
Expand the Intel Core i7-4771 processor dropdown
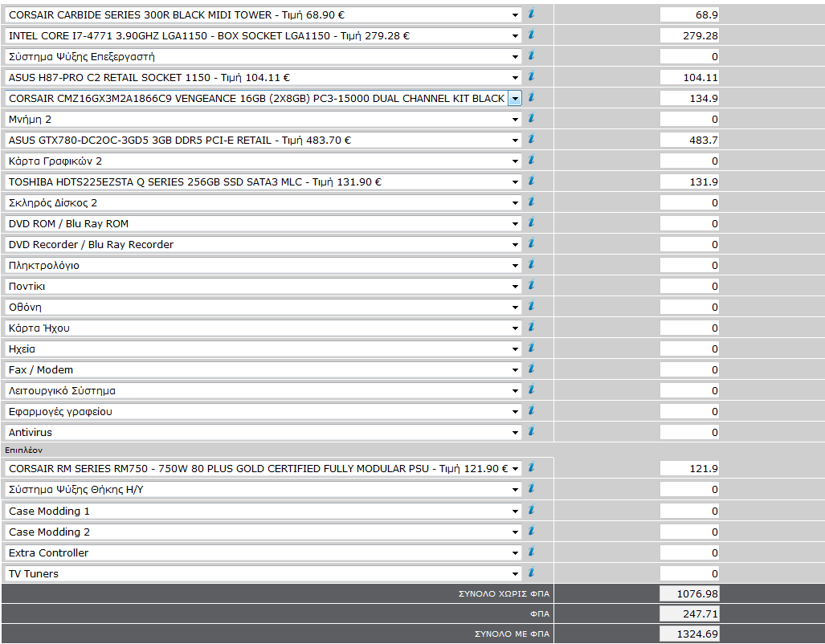[263, 36]
